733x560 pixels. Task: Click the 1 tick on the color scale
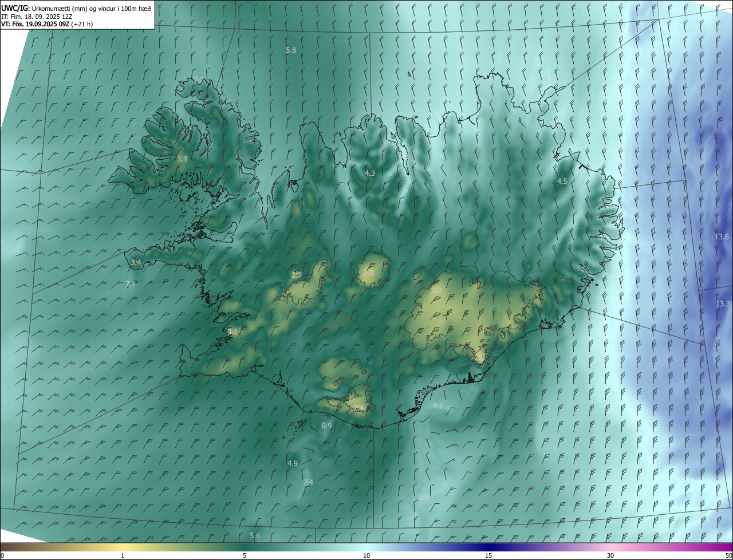[x=123, y=555]
